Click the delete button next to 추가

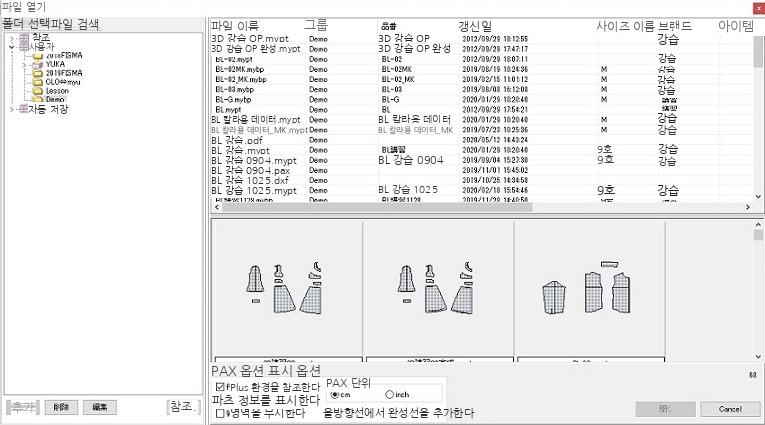pyautogui.click(x=61, y=407)
